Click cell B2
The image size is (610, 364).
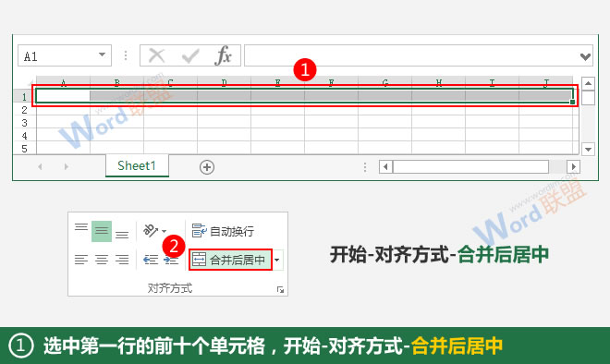pyautogui.click(x=116, y=110)
